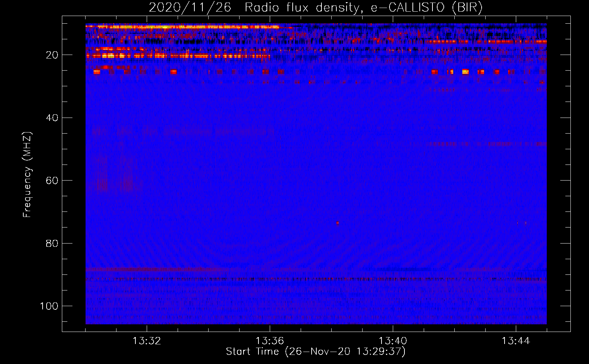
Task: Click the plot title "Radio flux density, e-CALLISTO (BIR)"
Action: click(x=364, y=8)
